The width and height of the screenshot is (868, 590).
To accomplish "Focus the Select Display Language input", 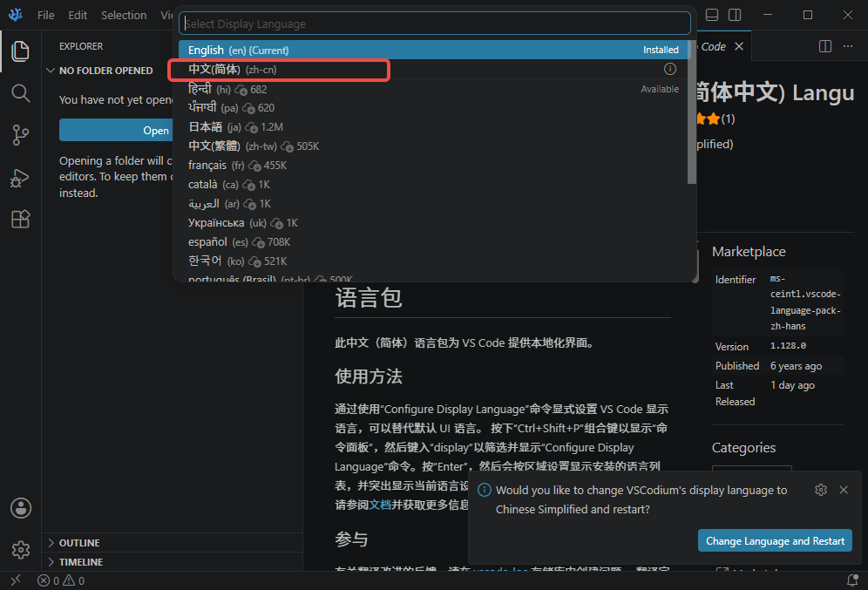I will tap(435, 24).
